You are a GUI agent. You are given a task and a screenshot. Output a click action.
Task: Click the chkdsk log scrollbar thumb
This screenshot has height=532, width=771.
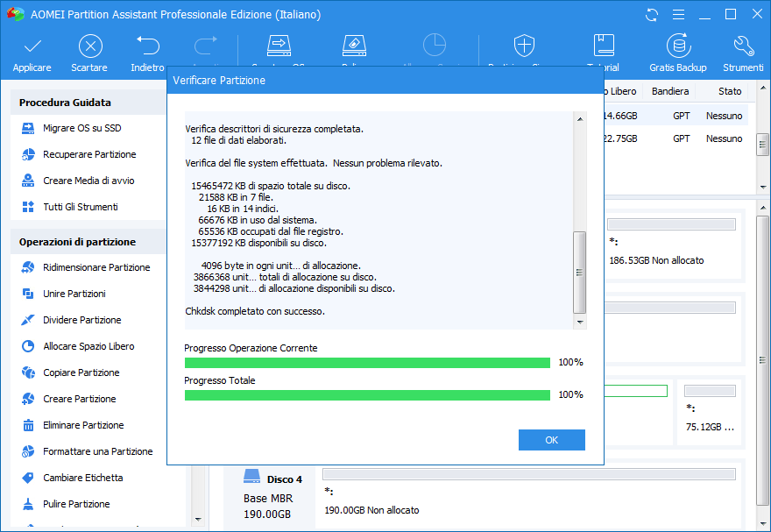pos(580,273)
